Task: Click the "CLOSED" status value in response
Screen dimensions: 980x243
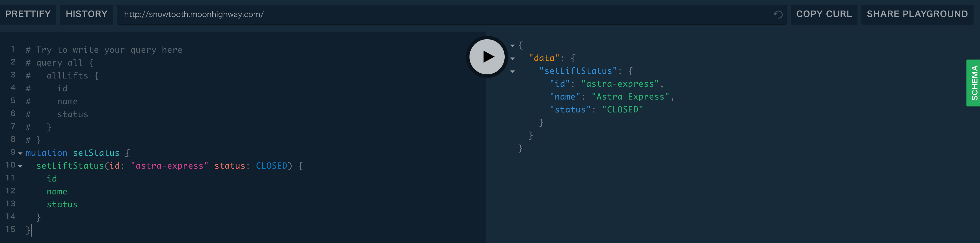Action: (x=622, y=109)
